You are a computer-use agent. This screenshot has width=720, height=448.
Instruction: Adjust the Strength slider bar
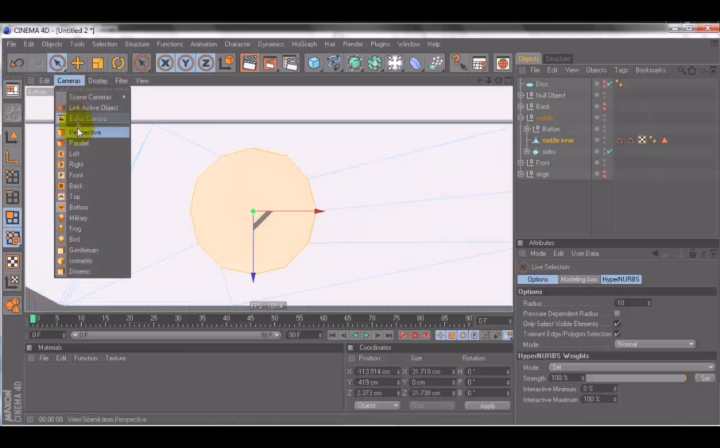[x=636, y=378]
